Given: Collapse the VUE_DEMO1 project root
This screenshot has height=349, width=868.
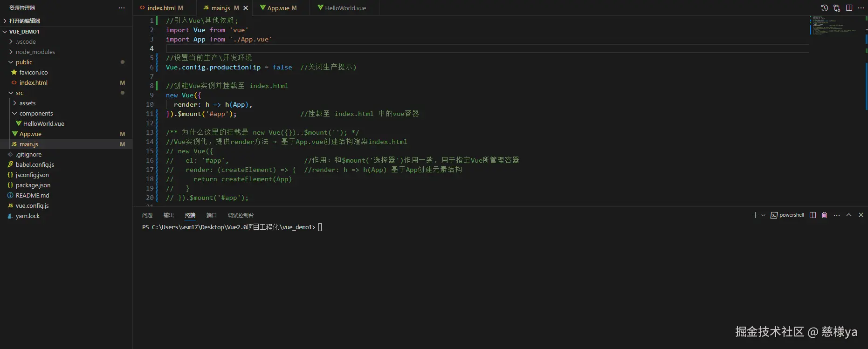Looking at the screenshot, I should click(x=66, y=32).
